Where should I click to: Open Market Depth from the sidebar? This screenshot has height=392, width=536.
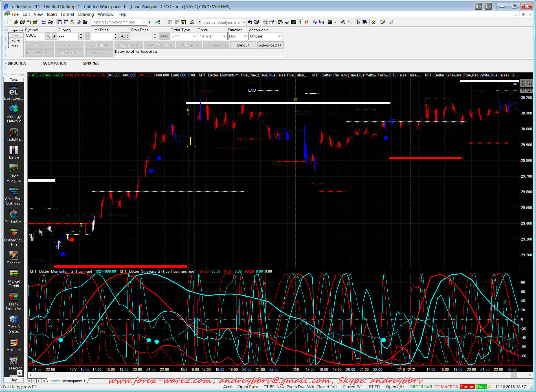coord(14,278)
